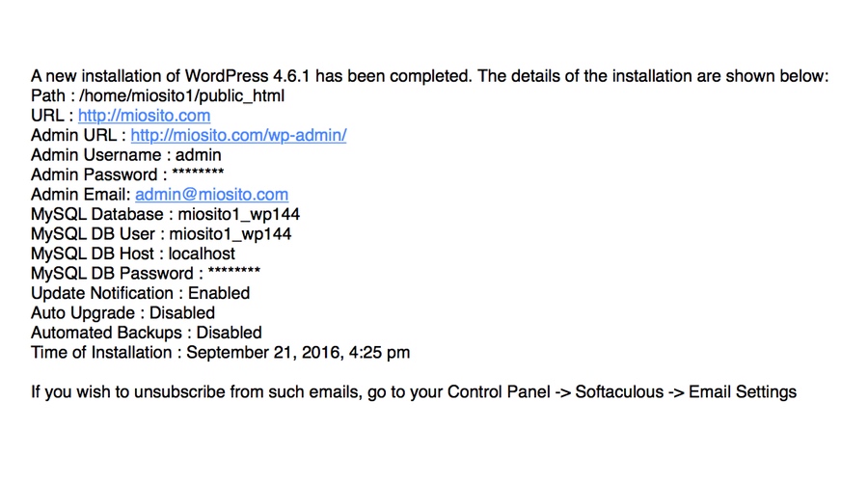Click the admin@miosito.com email link
Image resolution: width=868 pixels, height=482 pixels.
pyautogui.click(x=211, y=194)
